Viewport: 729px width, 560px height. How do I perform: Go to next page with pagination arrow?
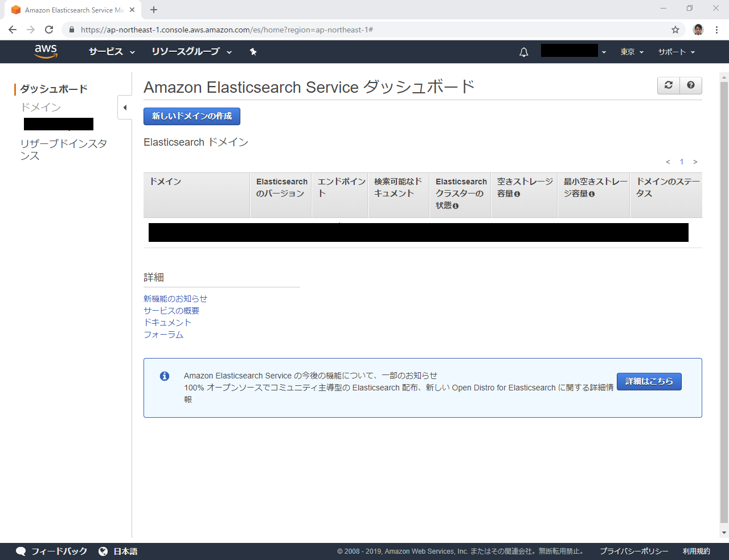click(695, 162)
